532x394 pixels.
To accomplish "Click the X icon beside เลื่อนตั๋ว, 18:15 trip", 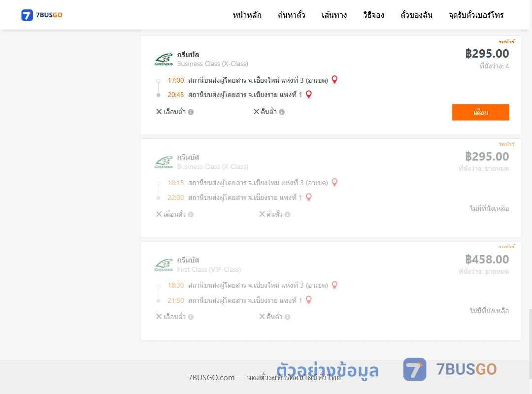I will click(x=159, y=214).
